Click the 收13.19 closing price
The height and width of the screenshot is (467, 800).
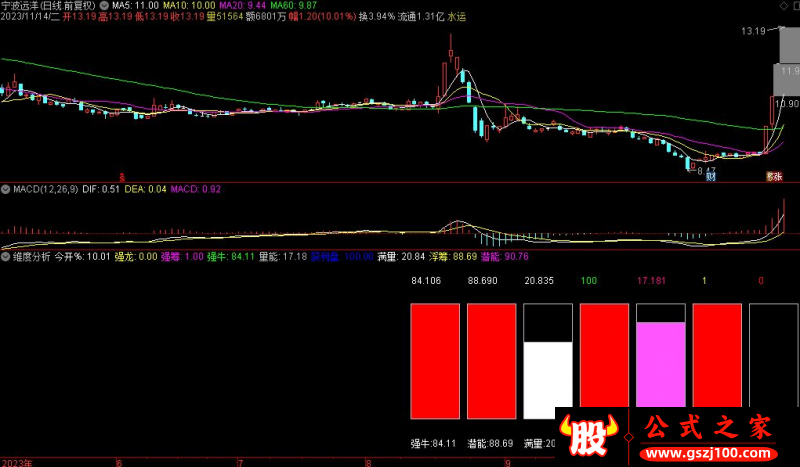click(x=188, y=17)
